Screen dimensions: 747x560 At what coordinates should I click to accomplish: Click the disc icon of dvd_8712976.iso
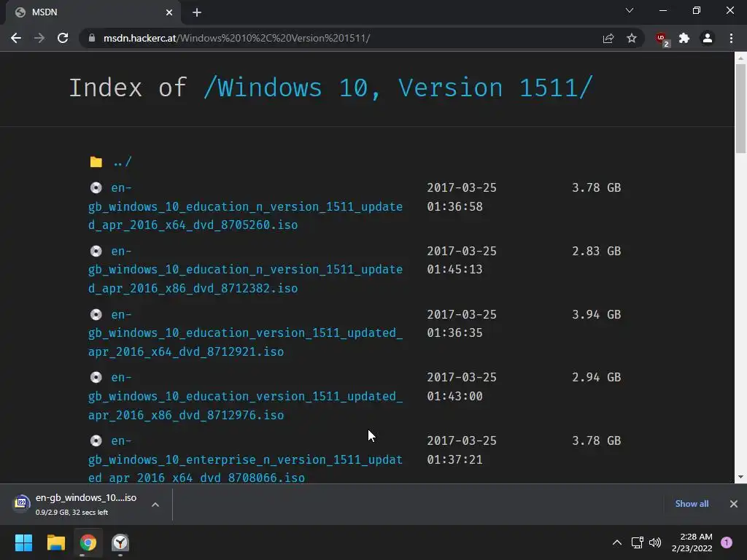point(96,377)
